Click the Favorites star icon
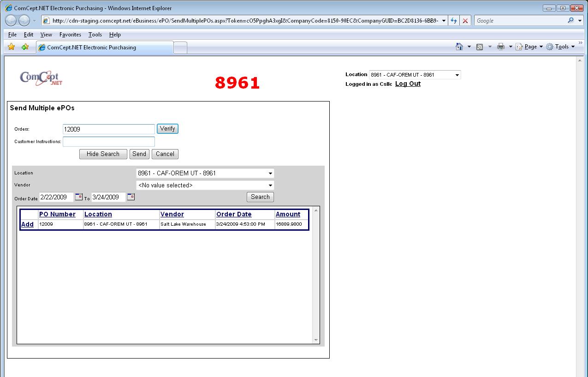The width and height of the screenshot is (588, 377). coord(12,47)
